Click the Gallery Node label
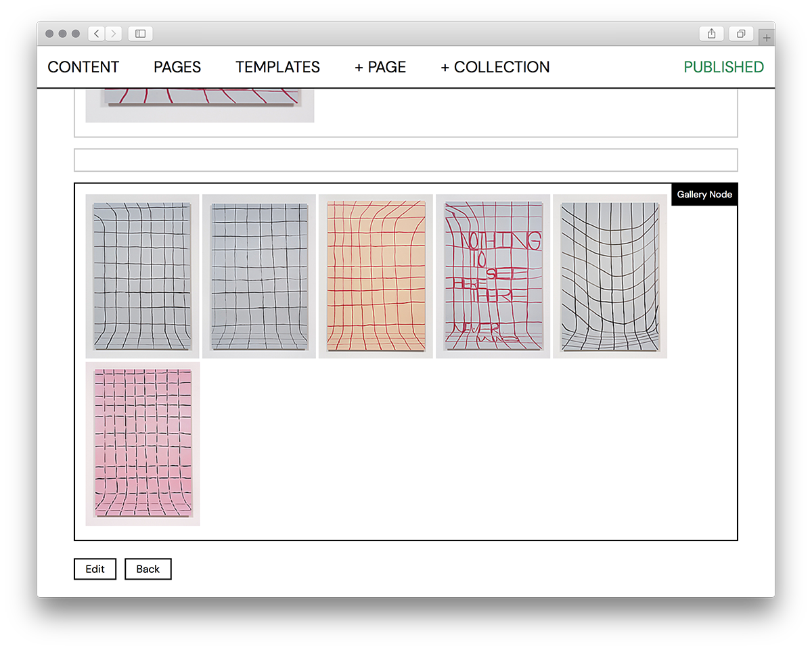The height and width of the screenshot is (650, 812). [x=704, y=194]
